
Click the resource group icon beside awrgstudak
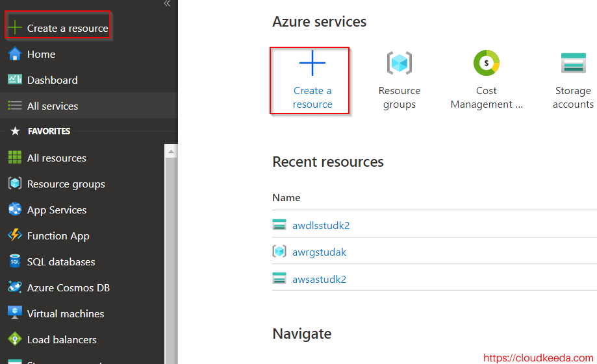(279, 251)
